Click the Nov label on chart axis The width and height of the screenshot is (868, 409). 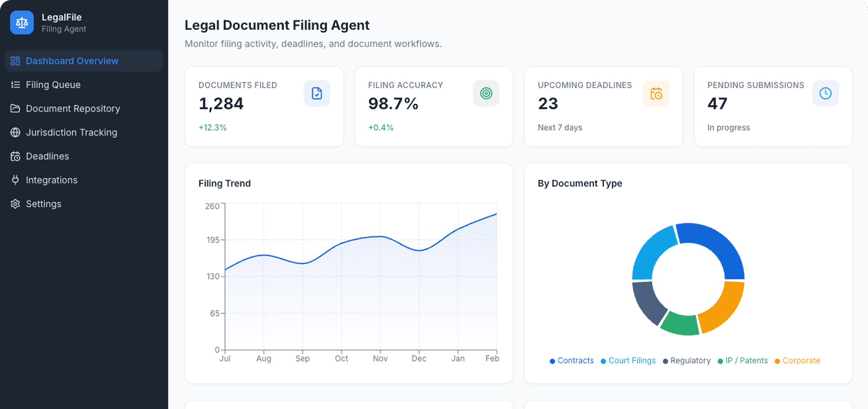(380, 359)
